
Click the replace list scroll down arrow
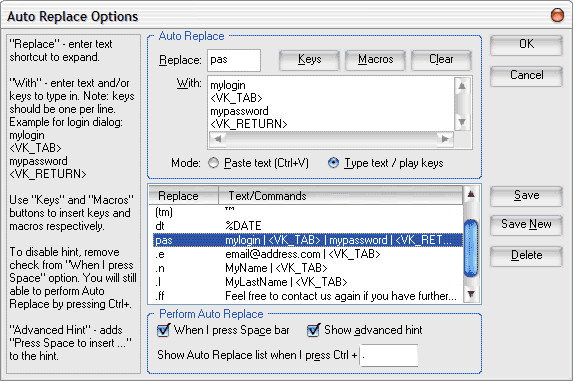(471, 294)
